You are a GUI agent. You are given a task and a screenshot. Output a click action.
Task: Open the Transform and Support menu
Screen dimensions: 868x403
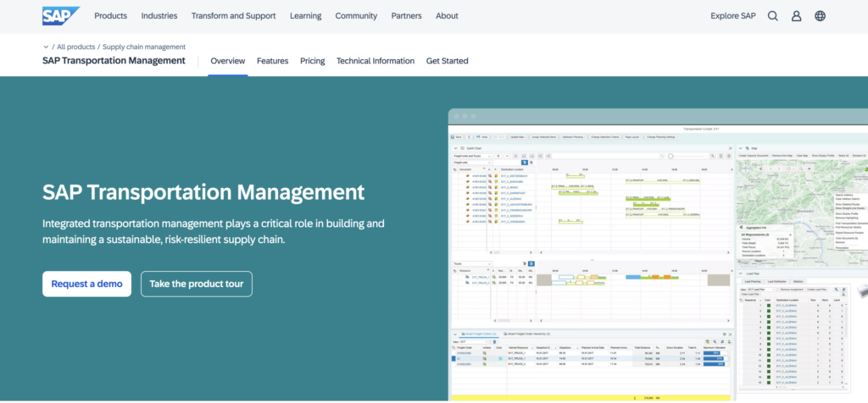[234, 15]
